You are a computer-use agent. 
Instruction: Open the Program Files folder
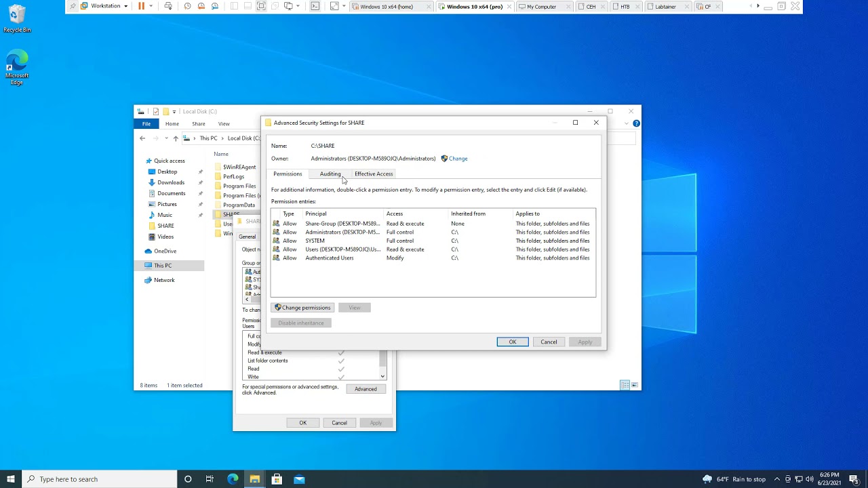(x=239, y=186)
